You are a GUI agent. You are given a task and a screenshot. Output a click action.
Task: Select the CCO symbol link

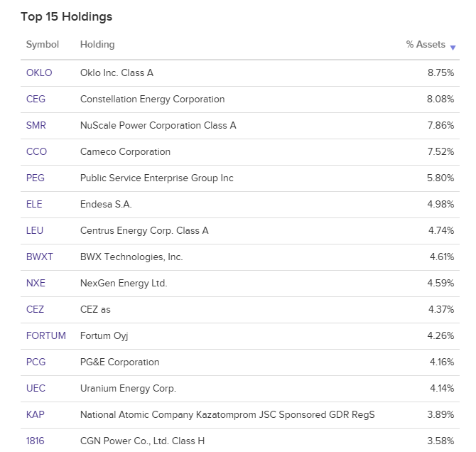tap(36, 151)
